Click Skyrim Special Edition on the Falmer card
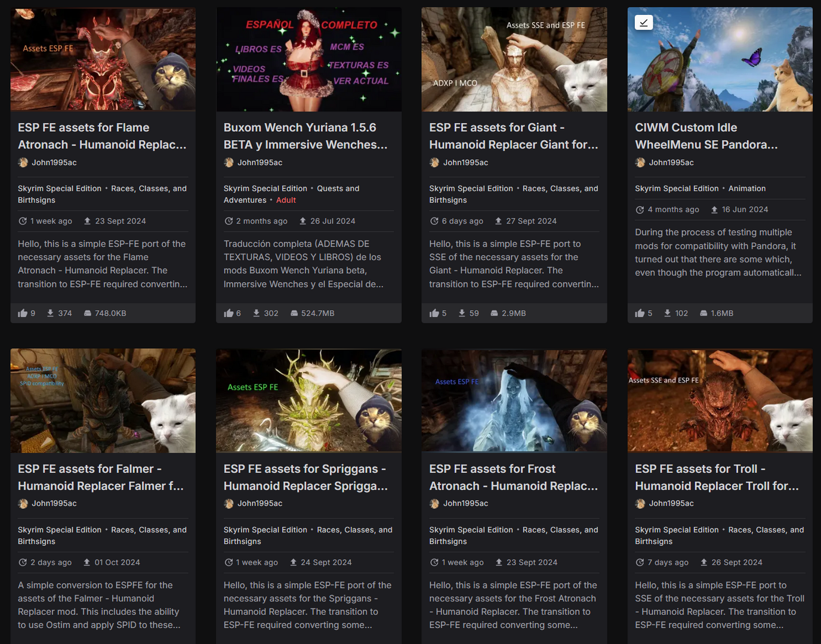 point(60,530)
